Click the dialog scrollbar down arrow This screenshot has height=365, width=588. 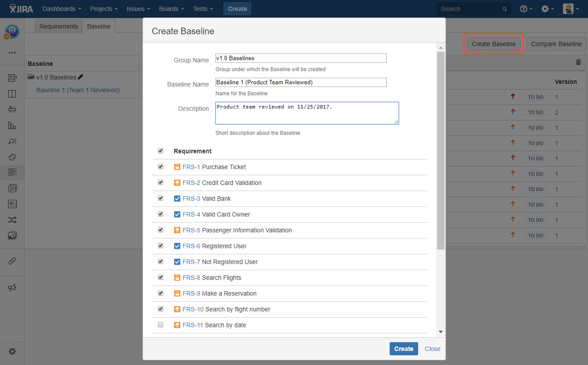(441, 332)
